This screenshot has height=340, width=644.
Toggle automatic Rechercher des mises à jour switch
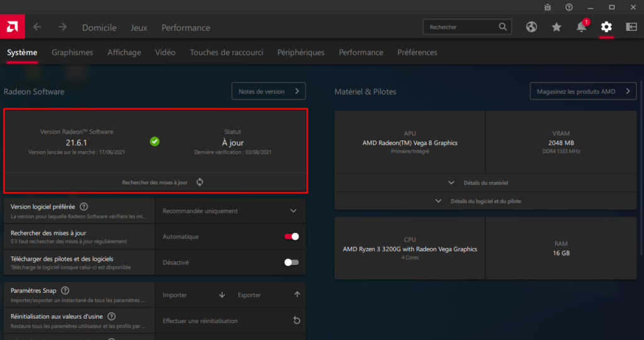[x=292, y=236]
